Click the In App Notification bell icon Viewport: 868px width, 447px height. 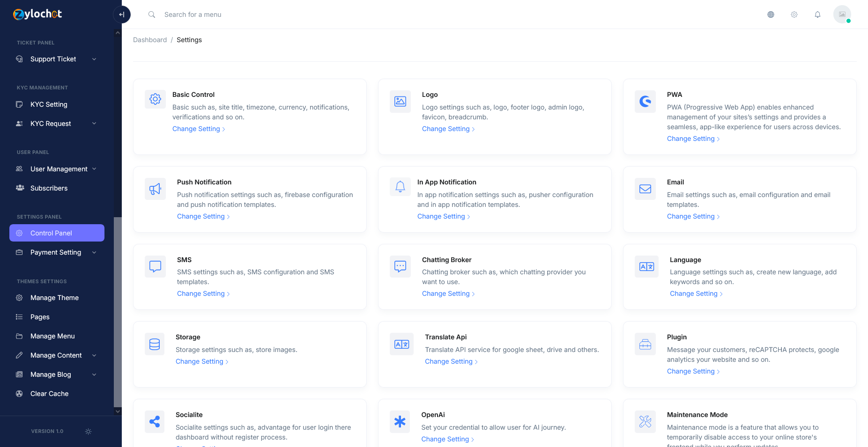click(400, 187)
